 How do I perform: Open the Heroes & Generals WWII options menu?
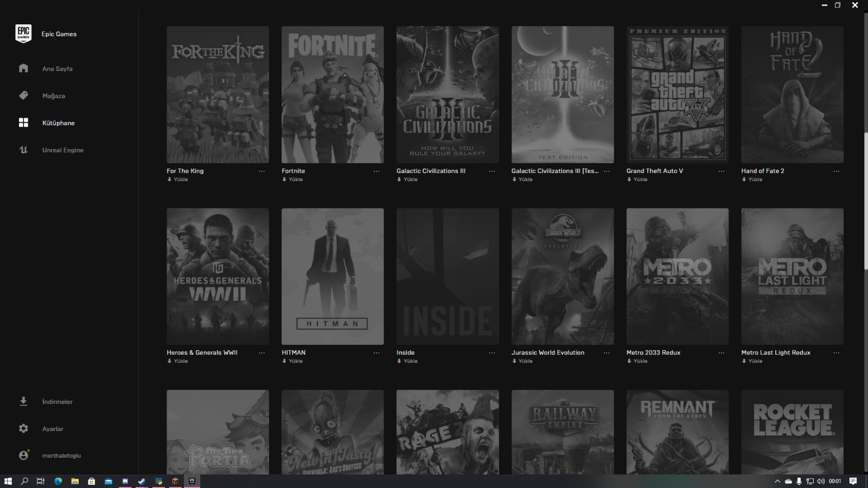[261, 353]
